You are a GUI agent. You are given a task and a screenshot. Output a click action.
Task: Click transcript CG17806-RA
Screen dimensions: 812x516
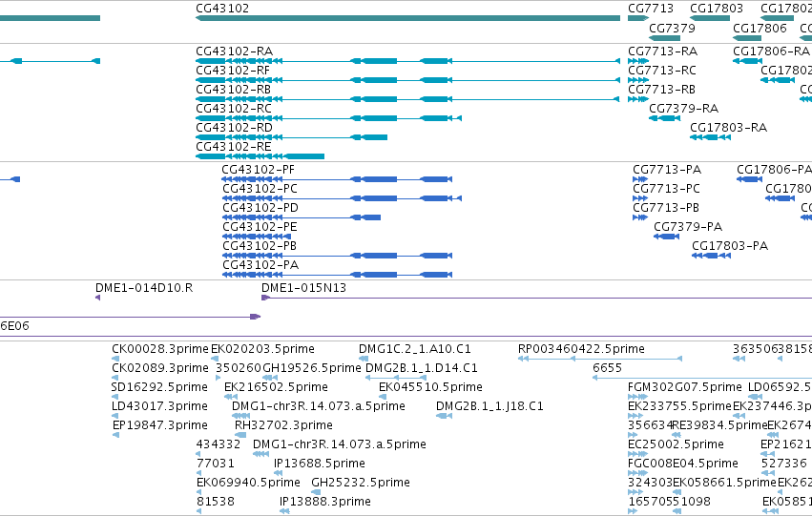771,52
